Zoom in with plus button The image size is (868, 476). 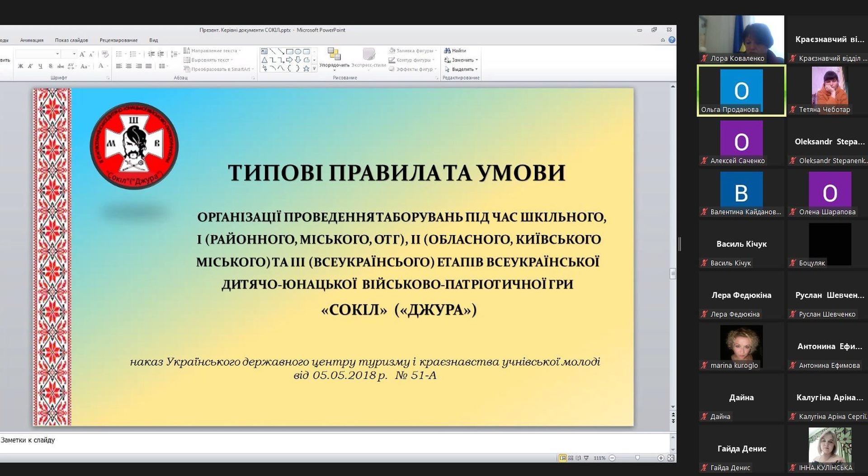pyautogui.click(x=660, y=458)
